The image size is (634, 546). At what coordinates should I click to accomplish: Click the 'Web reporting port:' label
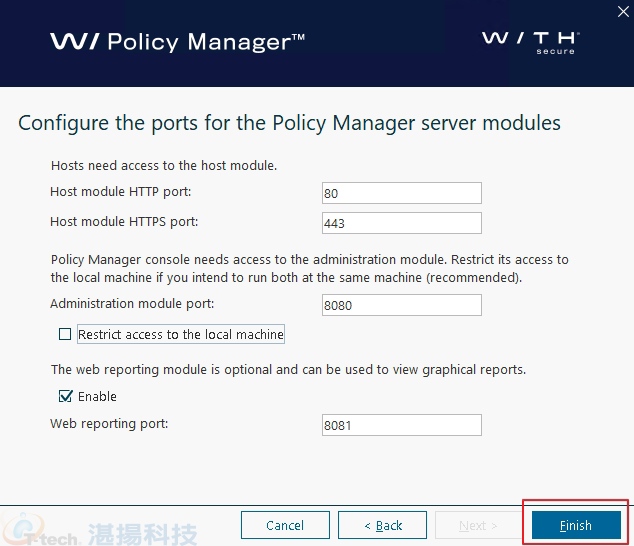tap(109, 423)
